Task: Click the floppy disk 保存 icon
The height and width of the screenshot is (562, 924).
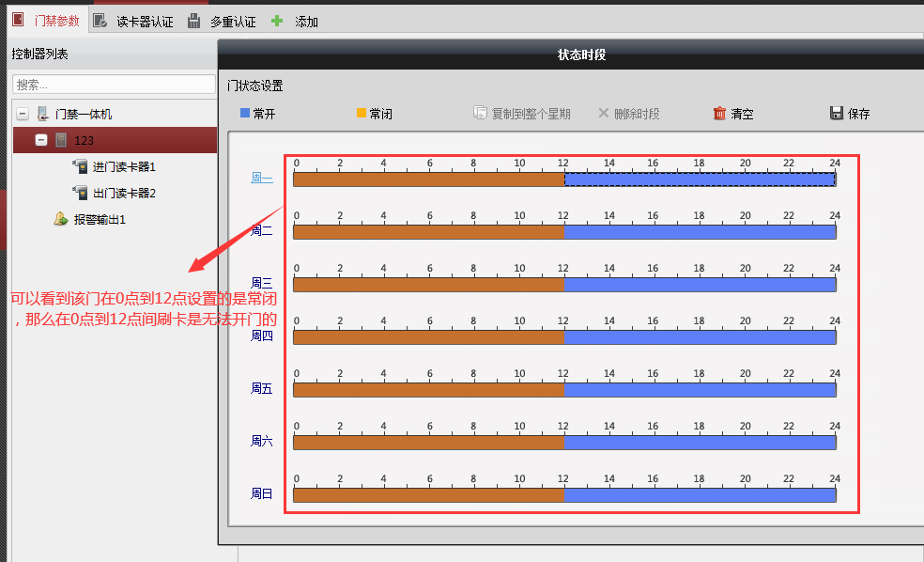Action: (837, 114)
